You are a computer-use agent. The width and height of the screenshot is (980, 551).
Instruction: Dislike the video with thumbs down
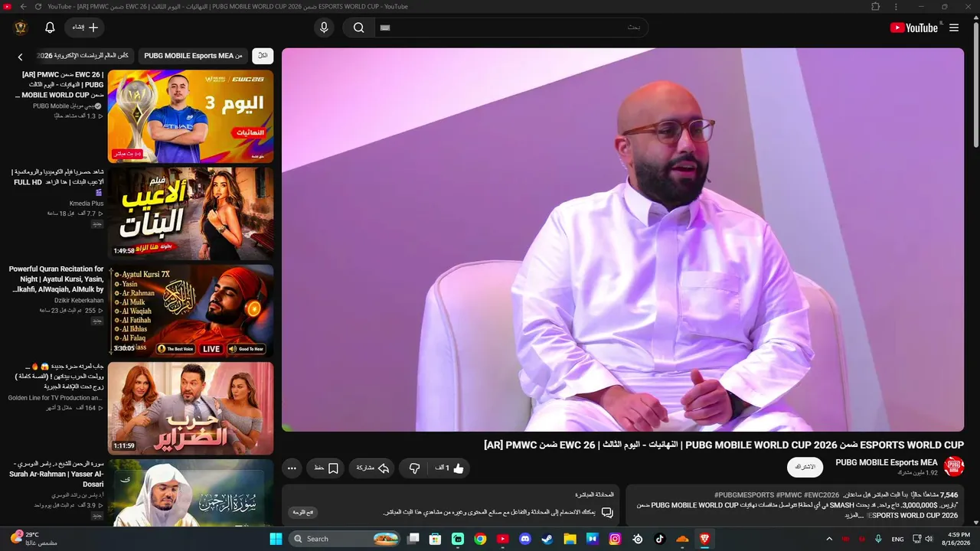(415, 468)
